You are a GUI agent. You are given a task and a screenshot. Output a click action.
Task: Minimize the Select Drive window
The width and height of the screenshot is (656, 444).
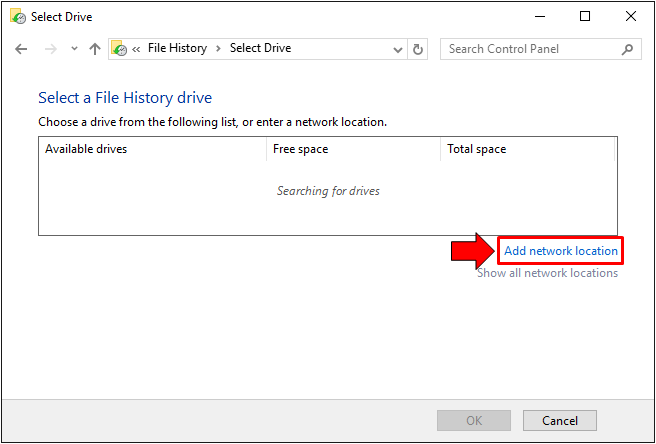540,16
